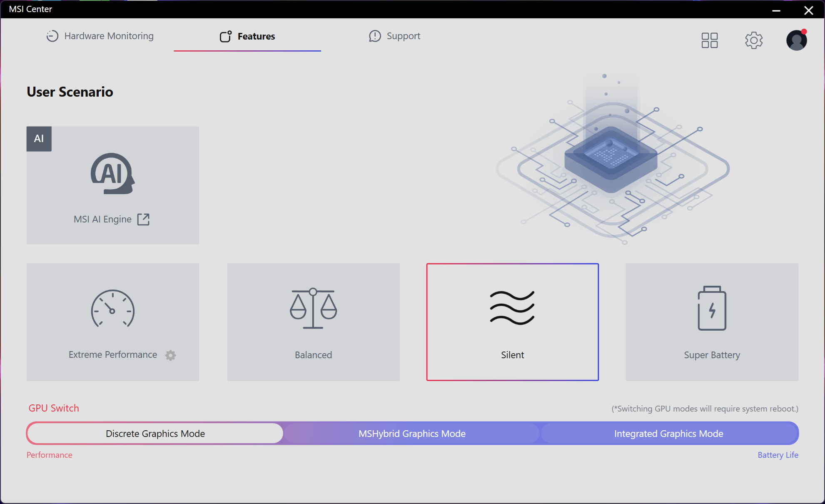Launch MSI AI Engine card

point(113,185)
